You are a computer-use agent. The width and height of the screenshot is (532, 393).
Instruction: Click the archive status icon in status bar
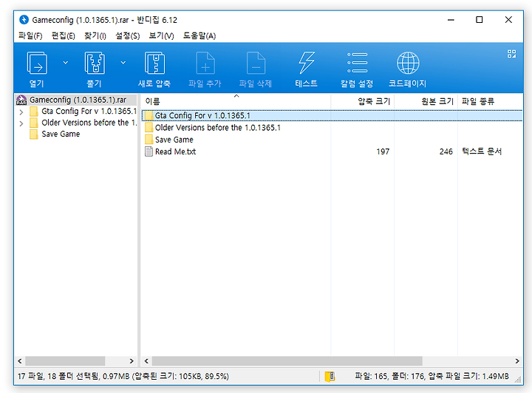pos(330,377)
